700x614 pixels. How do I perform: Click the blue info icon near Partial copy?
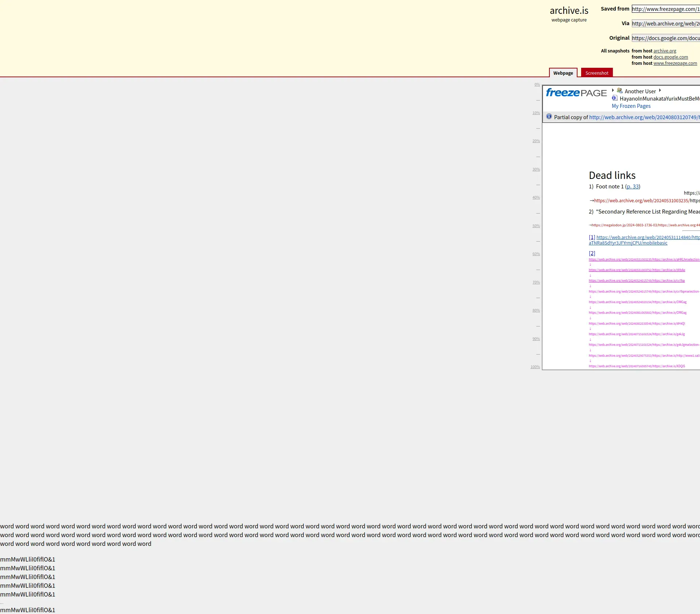tap(549, 117)
